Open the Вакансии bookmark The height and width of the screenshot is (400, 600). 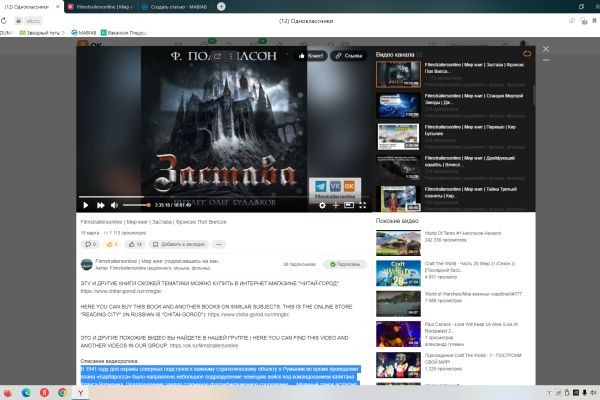(x=123, y=33)
